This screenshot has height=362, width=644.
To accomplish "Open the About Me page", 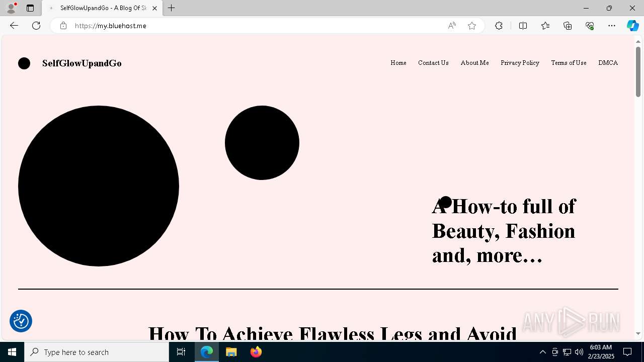I will click(474, 63).
